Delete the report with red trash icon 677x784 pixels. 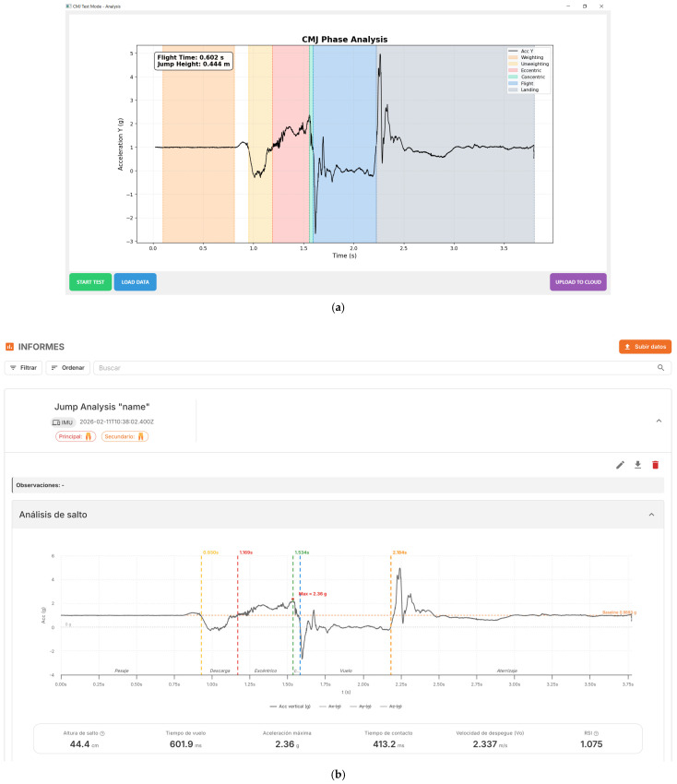tap(655, 465)
